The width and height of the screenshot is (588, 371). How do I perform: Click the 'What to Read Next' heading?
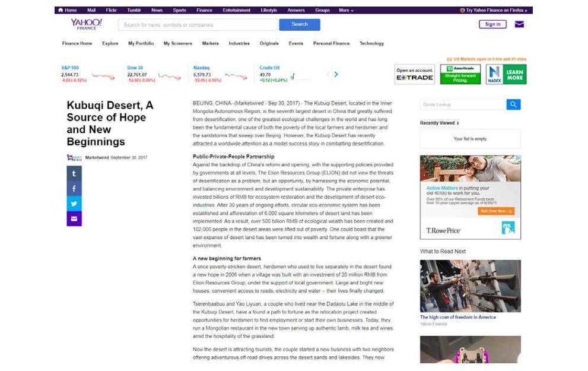point(443,251)
